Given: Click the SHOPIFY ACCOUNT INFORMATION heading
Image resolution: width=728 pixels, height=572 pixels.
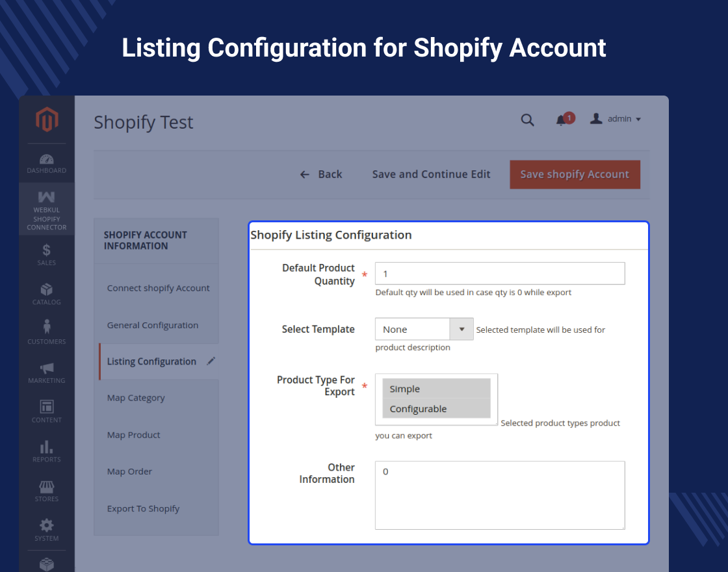Looking at the screenshot, I should (146, 240).
